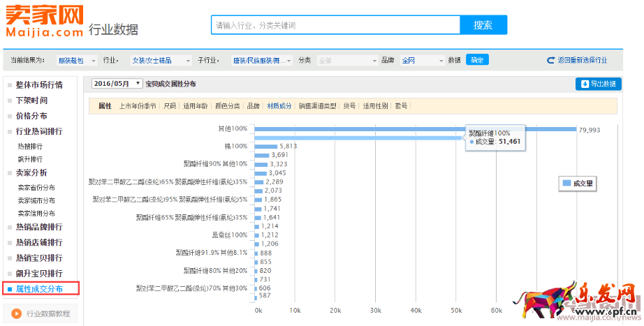Open 卖家信用分布 sub-item
The width and height of the screenshot is (644, 326).
[x=36, y=214]
